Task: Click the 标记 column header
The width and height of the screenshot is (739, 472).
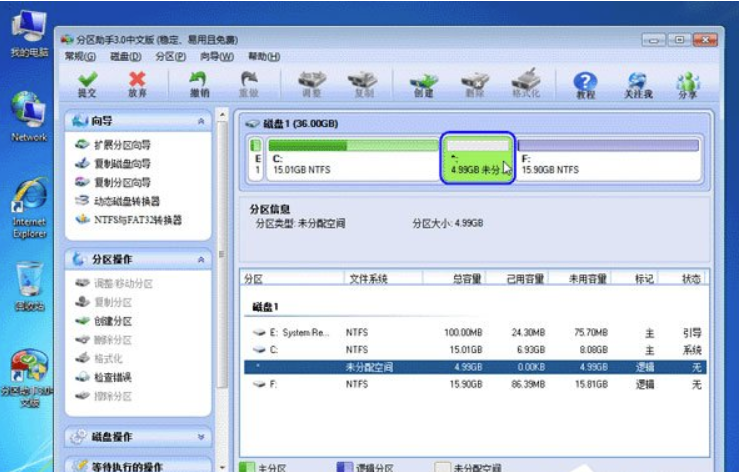Action: tap(634, 279)
